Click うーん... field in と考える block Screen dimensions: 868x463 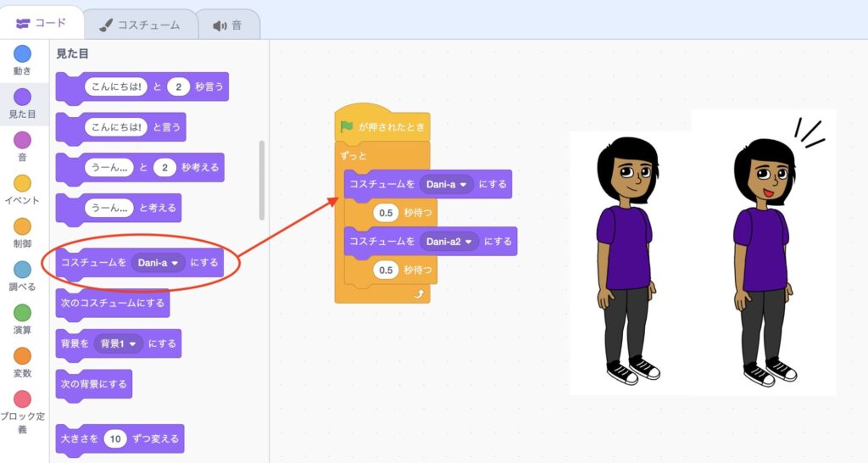click(109, 208)
